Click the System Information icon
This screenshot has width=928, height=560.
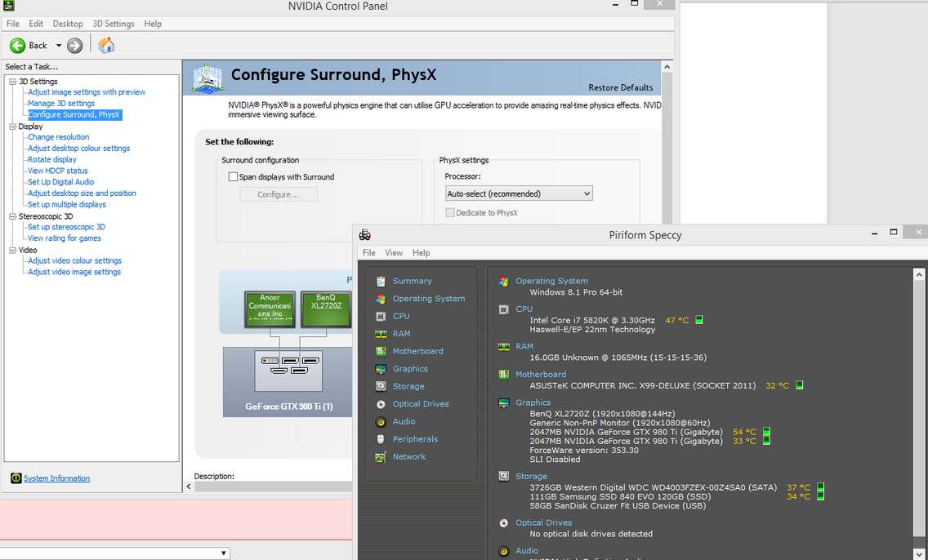[16, 478]
